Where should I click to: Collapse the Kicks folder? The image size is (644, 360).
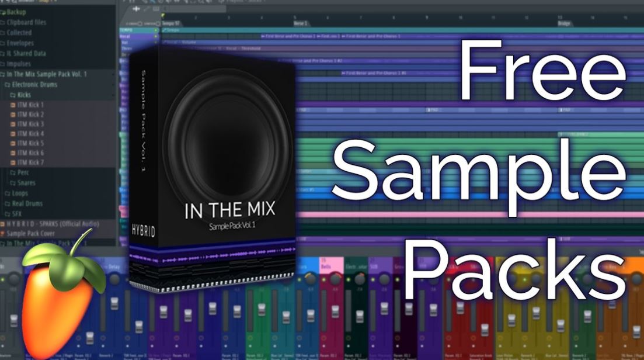(x=13, y=95)
